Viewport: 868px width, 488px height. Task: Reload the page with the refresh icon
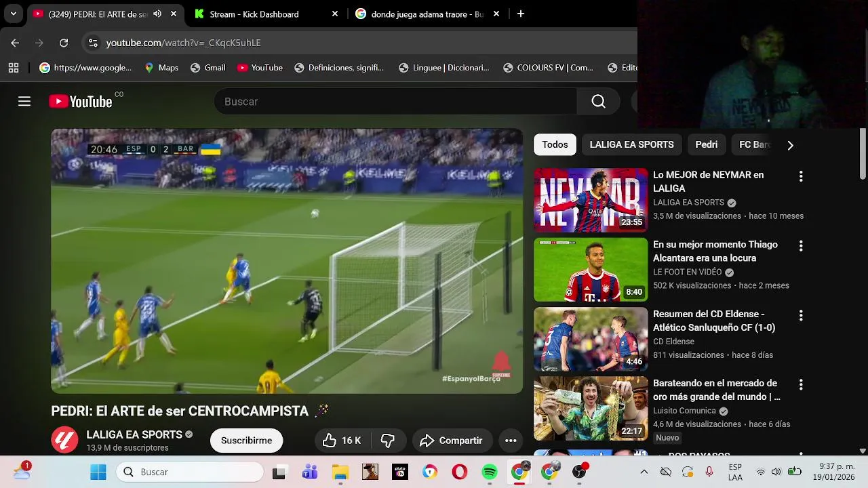64,43
